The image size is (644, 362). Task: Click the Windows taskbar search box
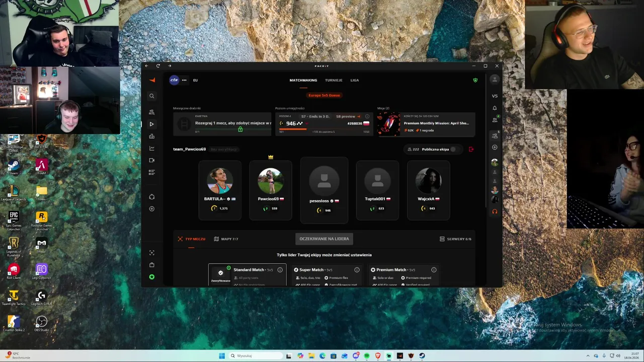255,356
